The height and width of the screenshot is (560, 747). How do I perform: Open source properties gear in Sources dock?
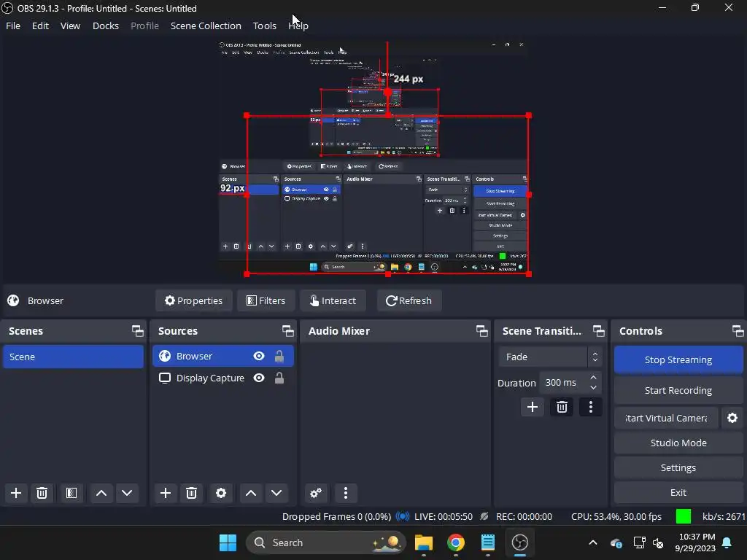(221, 493)
